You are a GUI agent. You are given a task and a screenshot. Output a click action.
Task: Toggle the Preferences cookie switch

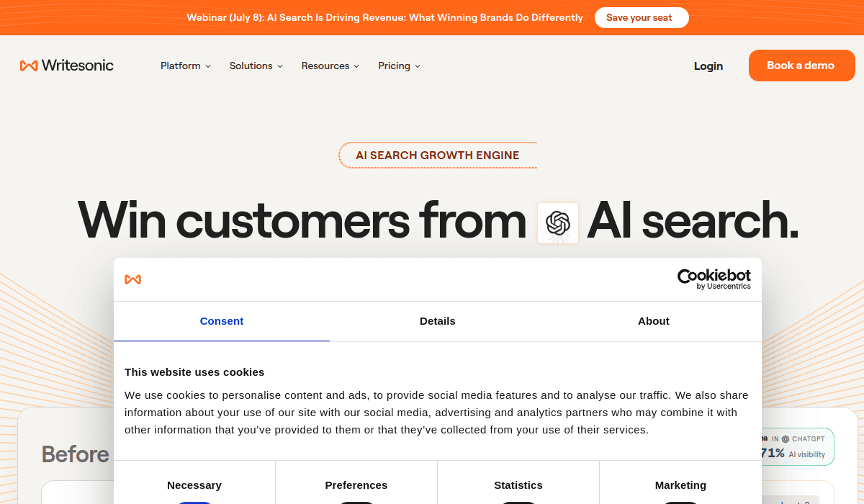[x=356, y=503]
